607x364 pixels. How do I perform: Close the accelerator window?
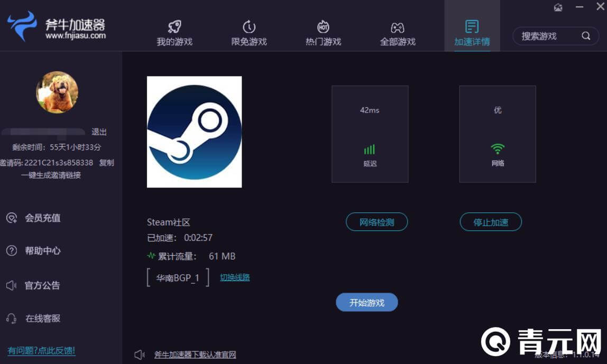tap(601, 6)
